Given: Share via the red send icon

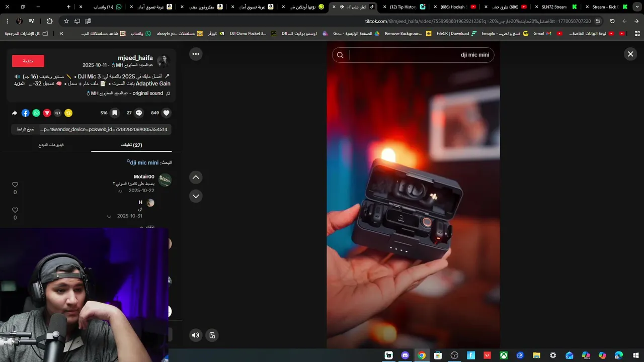Looking at the screenshot, I should (x=47, y=113).
